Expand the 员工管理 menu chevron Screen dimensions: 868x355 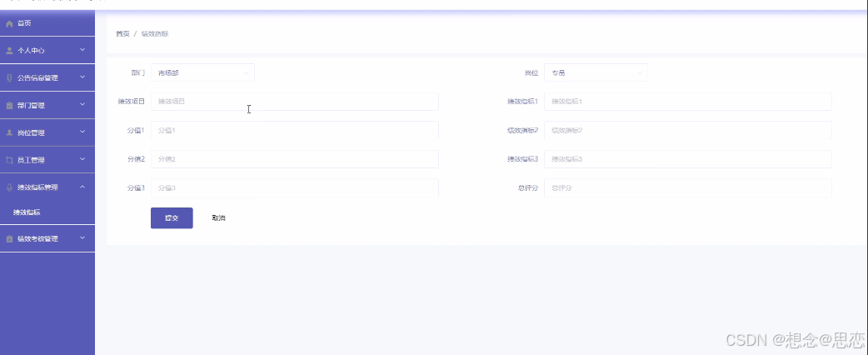click(x=82, y=159)
